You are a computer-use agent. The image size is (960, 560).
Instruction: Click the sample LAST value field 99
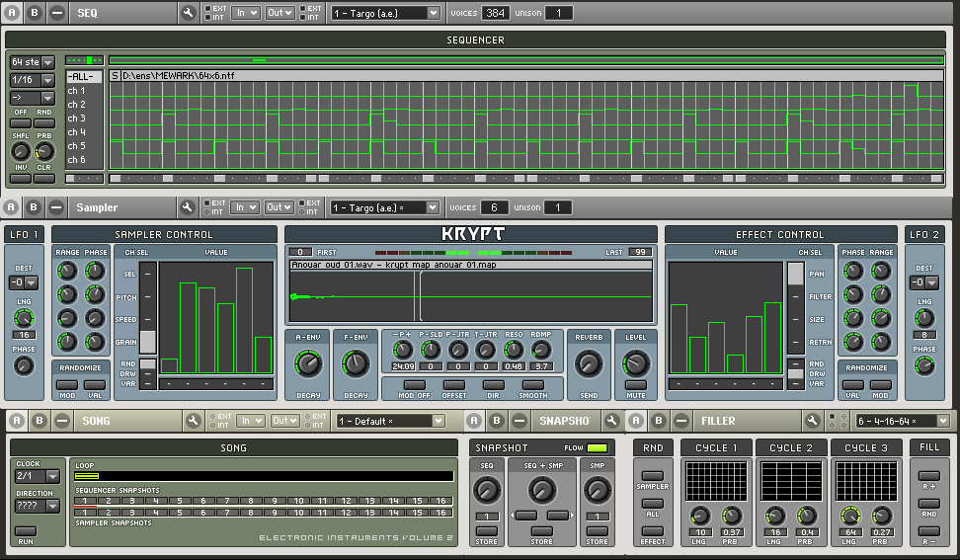(x=640, y=252)
